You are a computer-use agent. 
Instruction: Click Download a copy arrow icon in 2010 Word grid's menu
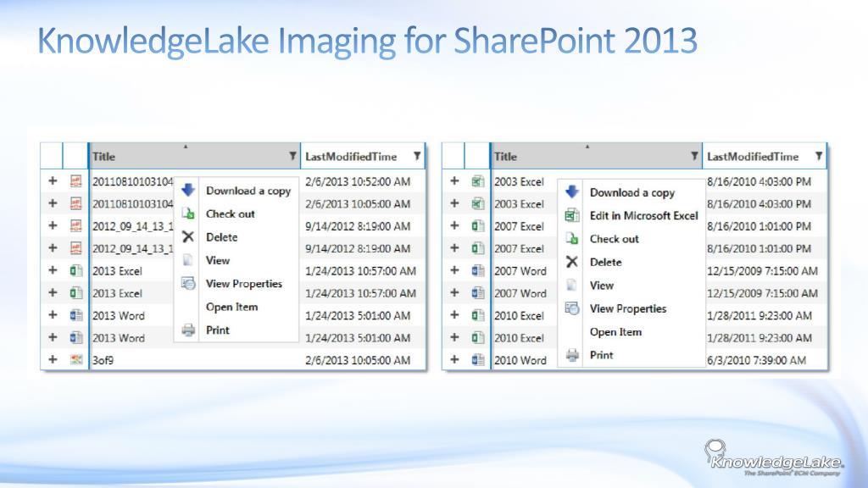point(572,192)
